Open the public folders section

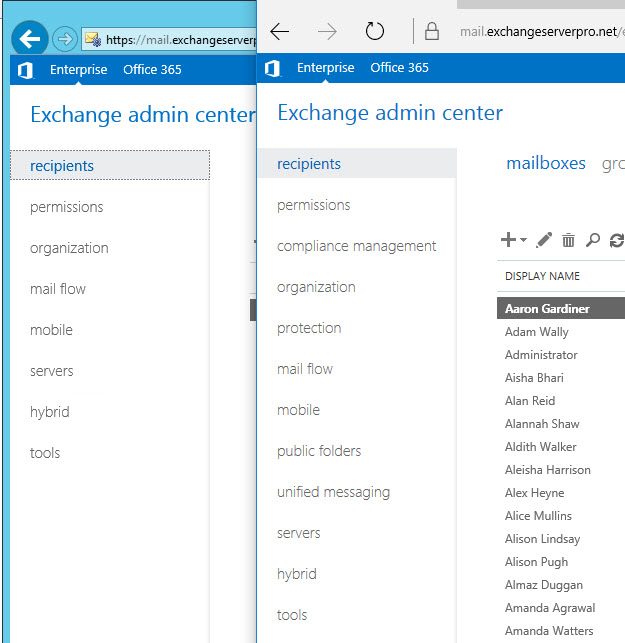pyautogui.click(x=319, y=451)
